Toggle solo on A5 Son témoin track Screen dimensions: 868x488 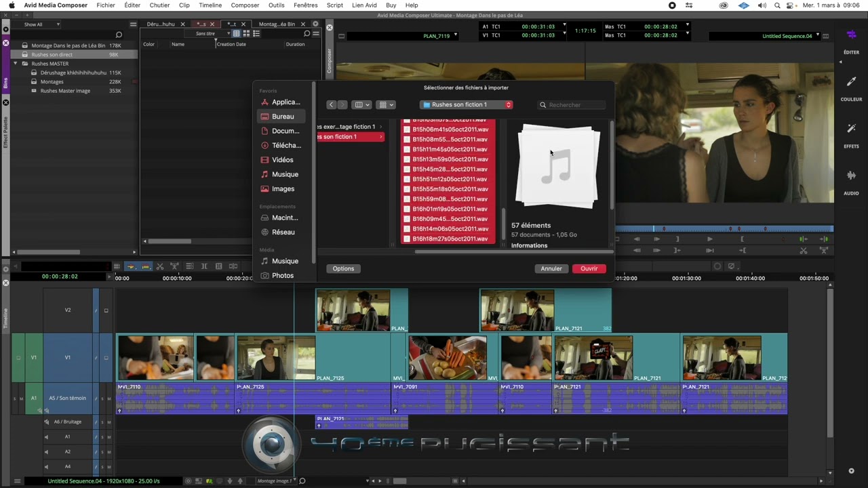[x=102, y=399]
